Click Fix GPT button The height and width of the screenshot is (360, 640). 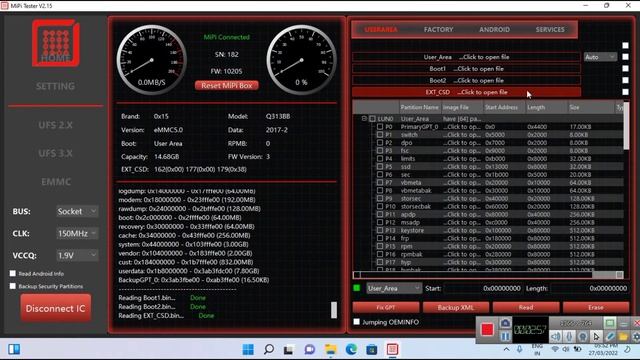tap(386, 307)
